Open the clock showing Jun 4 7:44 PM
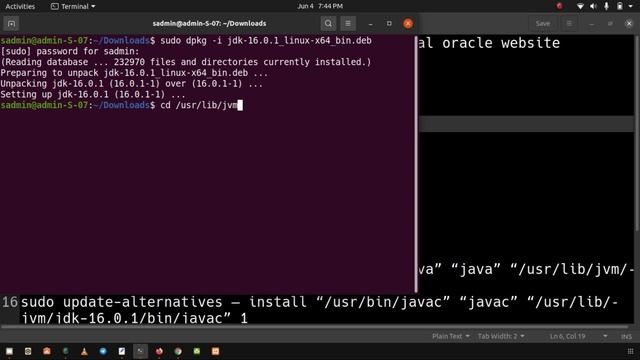 pyautogui.click(x=320, y=6)
